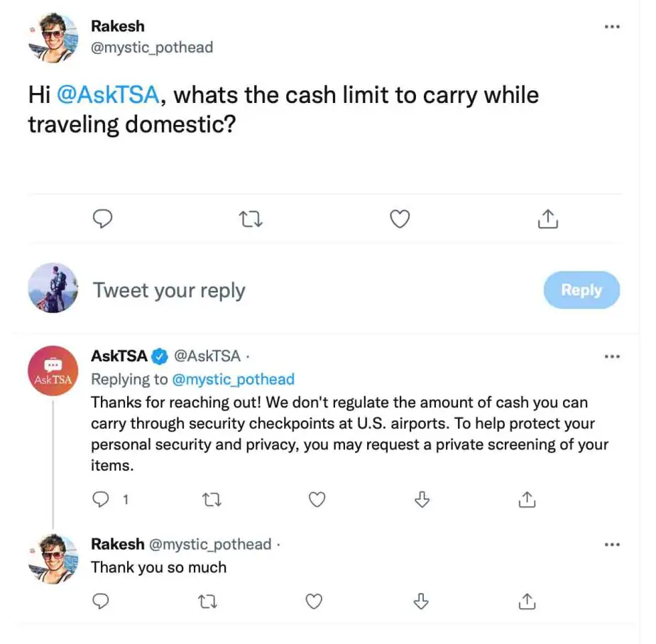Open more options on the original tweet

click(612, 27)
